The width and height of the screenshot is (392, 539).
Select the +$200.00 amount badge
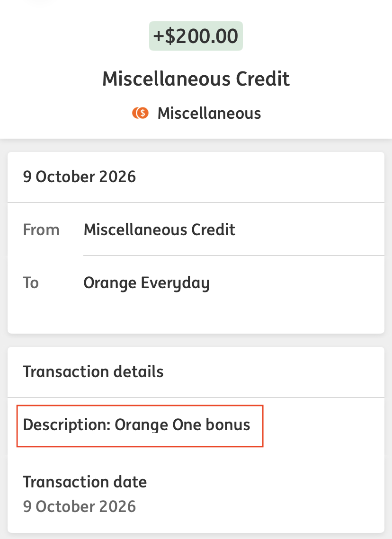coord(196,36)
